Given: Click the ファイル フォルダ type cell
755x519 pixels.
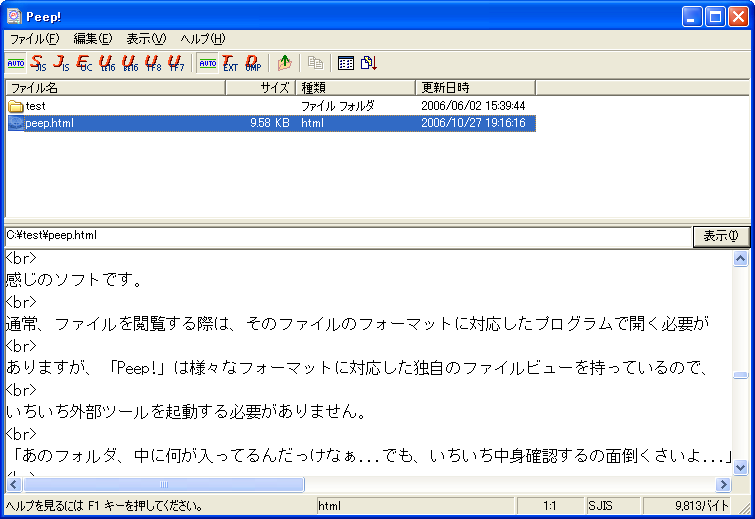Looking at the screenshot, I should click(x=338, y=106).
